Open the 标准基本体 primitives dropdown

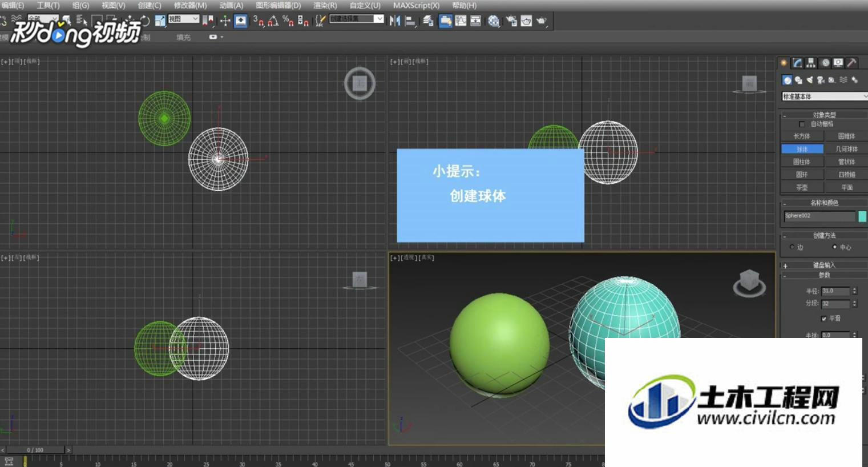[825, 96]
